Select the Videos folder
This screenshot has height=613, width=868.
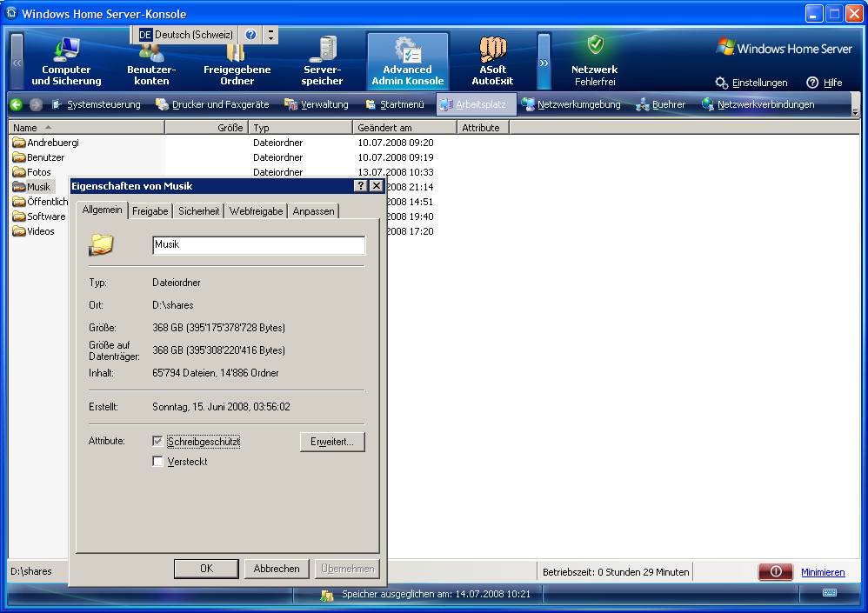tap(34, 231)
